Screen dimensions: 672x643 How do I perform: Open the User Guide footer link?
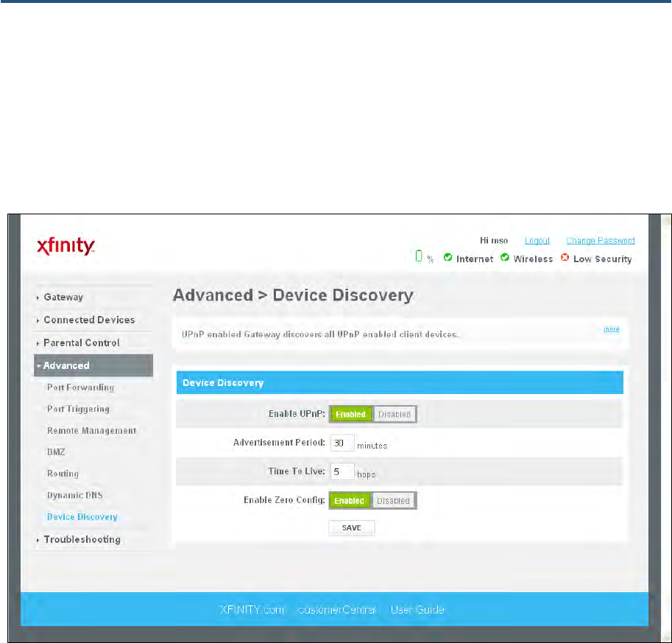(417, 610)
